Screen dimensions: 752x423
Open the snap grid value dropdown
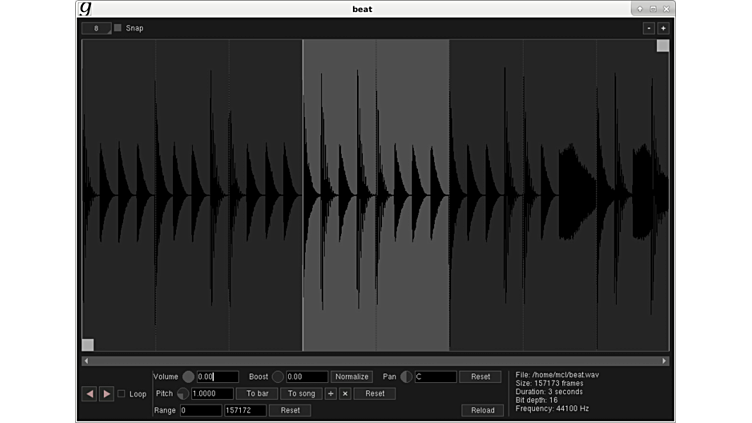[x=97, y=28]
